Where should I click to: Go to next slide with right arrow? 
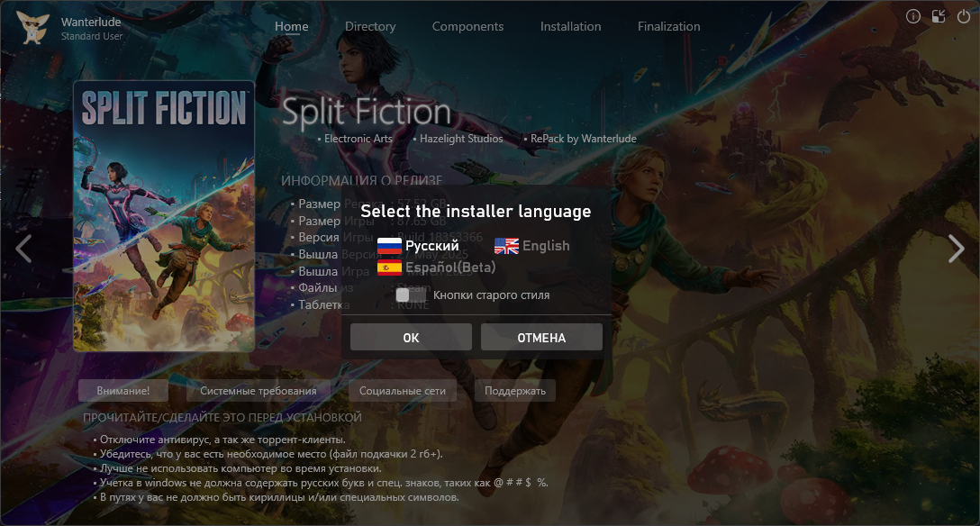tap(957, 249)
